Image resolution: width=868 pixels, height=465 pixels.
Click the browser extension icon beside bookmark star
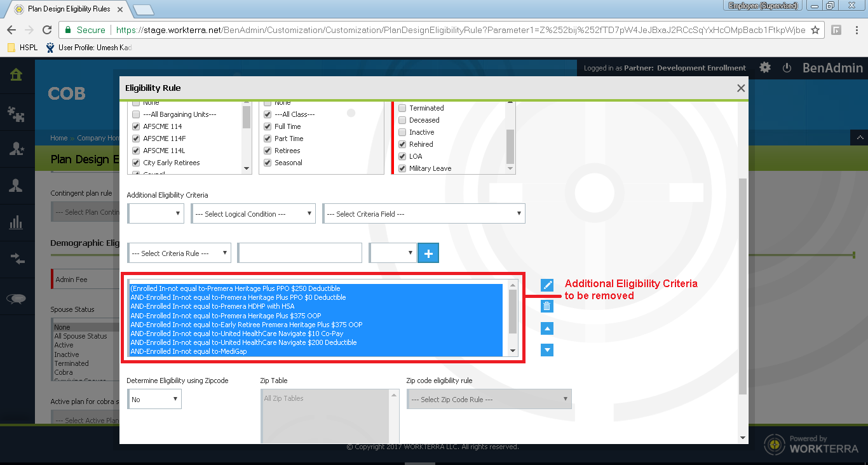click(837, 30)
